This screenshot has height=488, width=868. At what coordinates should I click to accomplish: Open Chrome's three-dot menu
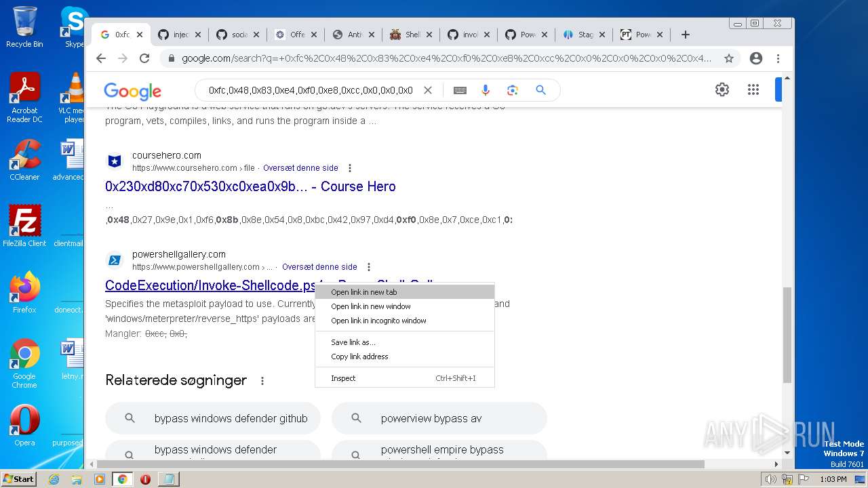click(778, 58)
